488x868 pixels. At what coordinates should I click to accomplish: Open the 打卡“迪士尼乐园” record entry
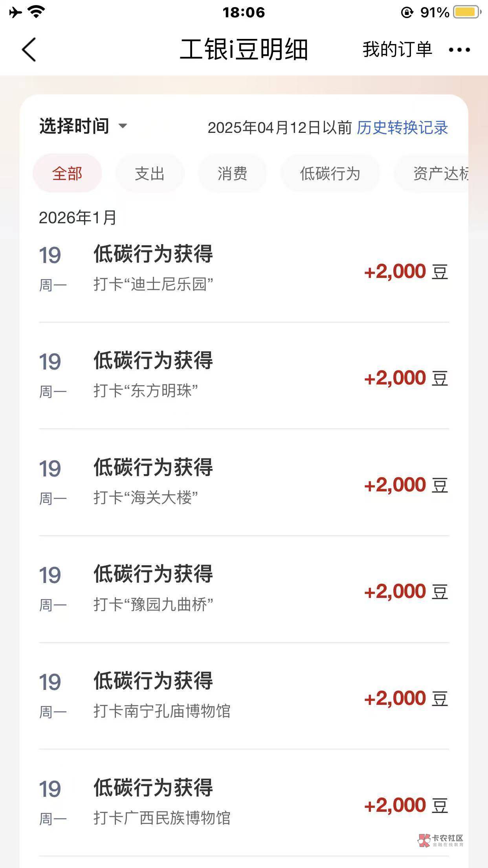click(x=244, y=269)
